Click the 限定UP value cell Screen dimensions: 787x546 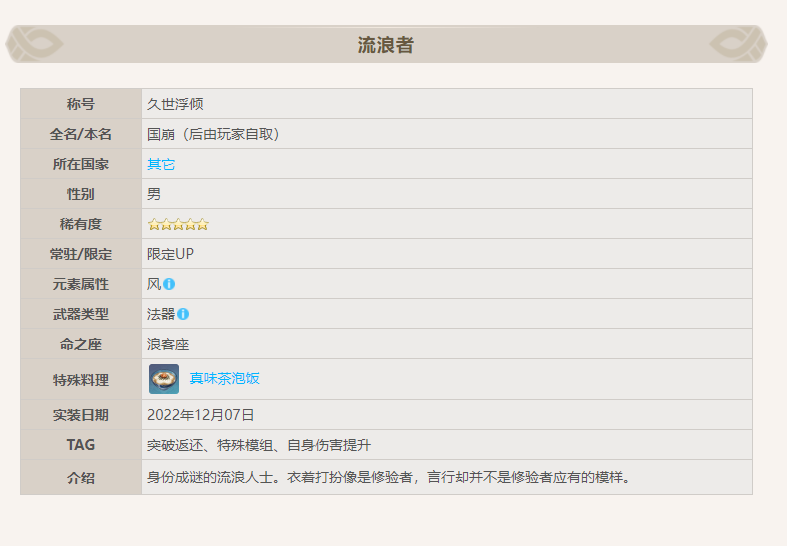[171, 254]
